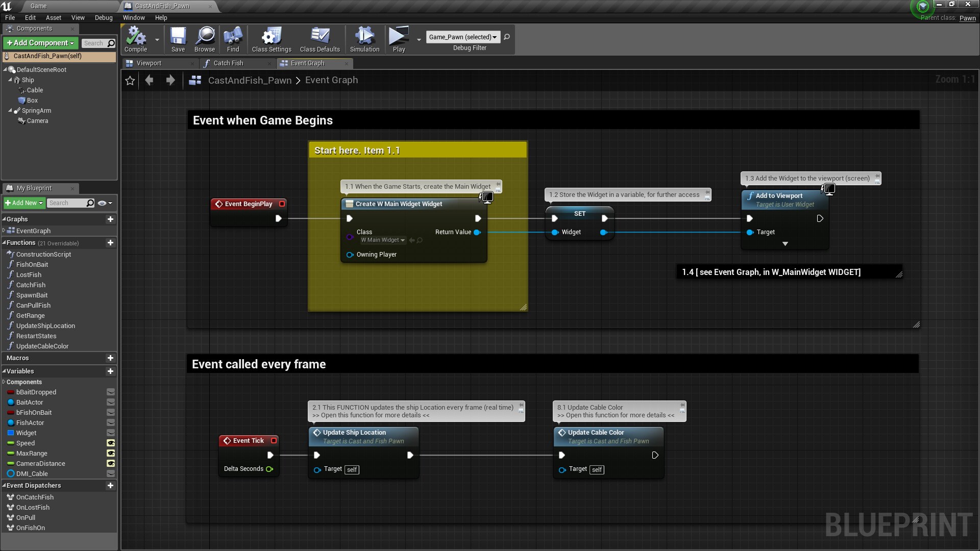Open the Find search tool
This screenshot has height=551, width=980.
tap(233, 39)
